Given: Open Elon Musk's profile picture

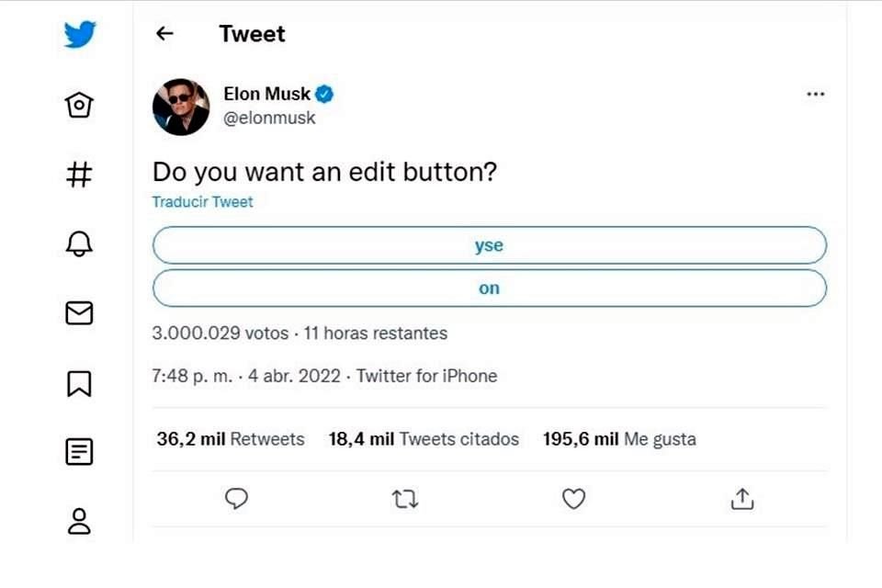Looking at the screenshot, I should (x=181, y=107).
